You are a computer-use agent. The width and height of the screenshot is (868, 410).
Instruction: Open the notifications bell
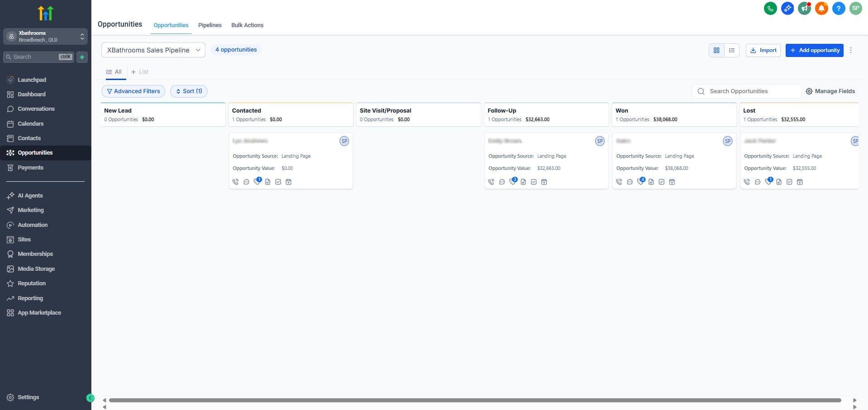(x=821, y=8)
